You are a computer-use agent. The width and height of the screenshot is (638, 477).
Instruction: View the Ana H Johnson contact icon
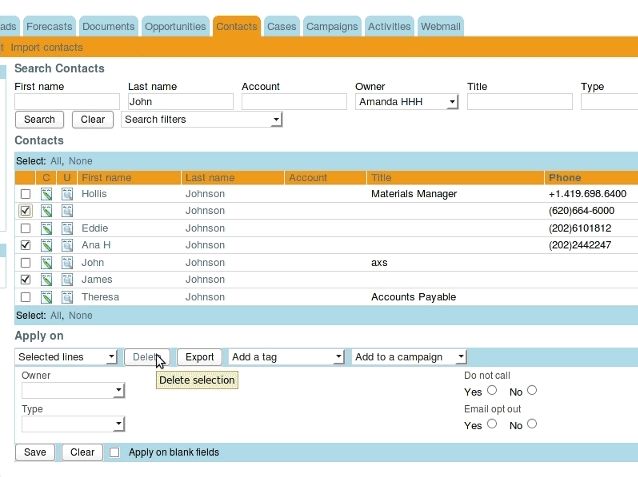point(67,245)
